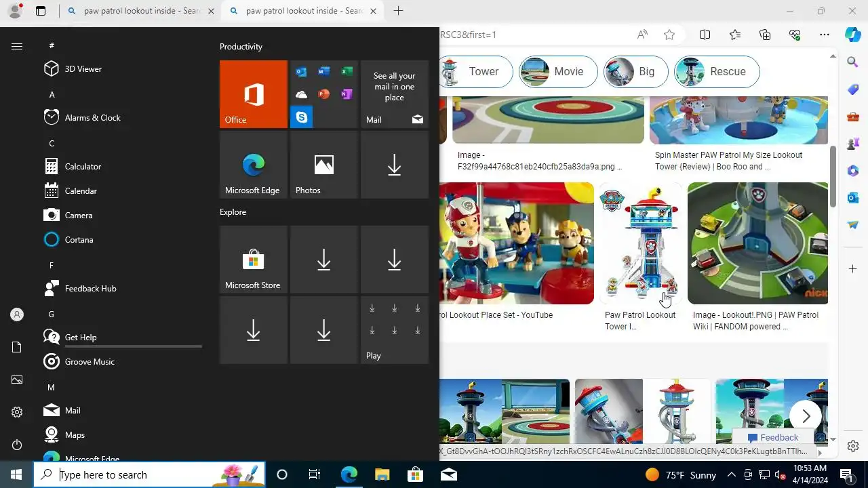Open the weather 75°F Sunny widget
Image resolution: width=868 pixels, height=488 pixels.
point(680,474)
